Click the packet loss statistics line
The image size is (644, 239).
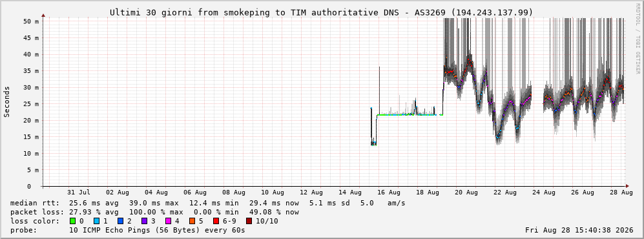[x=154, y=212]
